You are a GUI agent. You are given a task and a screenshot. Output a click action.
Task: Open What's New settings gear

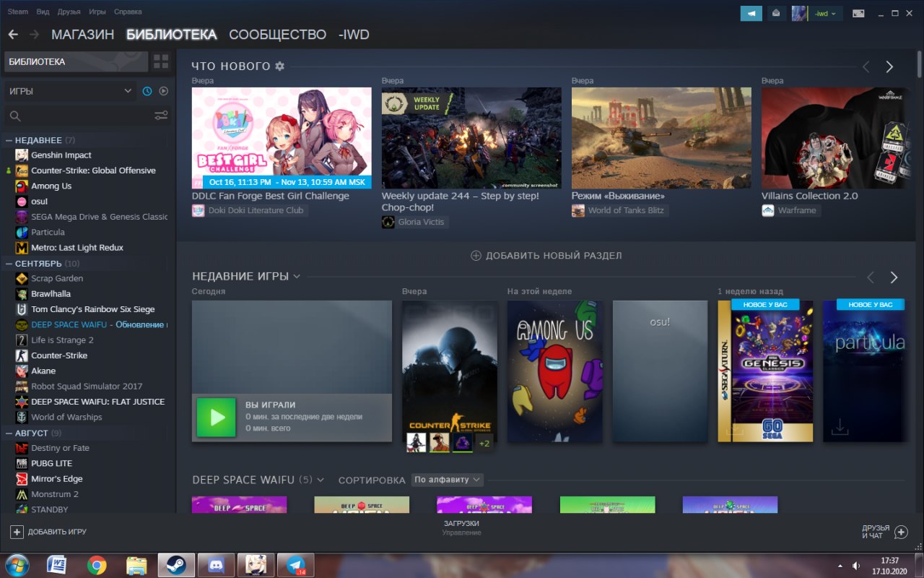[x=279, y=66]
